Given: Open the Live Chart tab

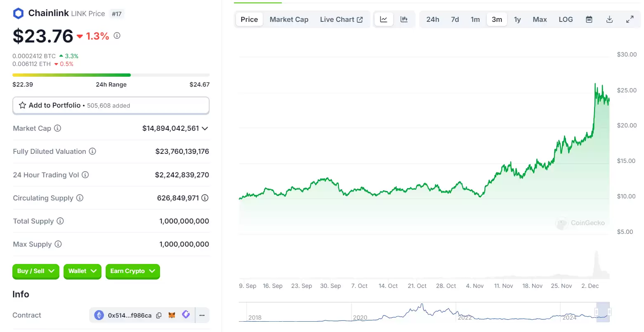Looking at the screenshot, I should (x=341, y=19).
